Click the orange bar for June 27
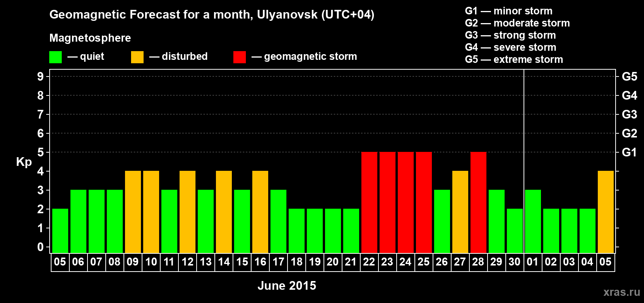This screenshot has width=644, height=303. (460, 212)
